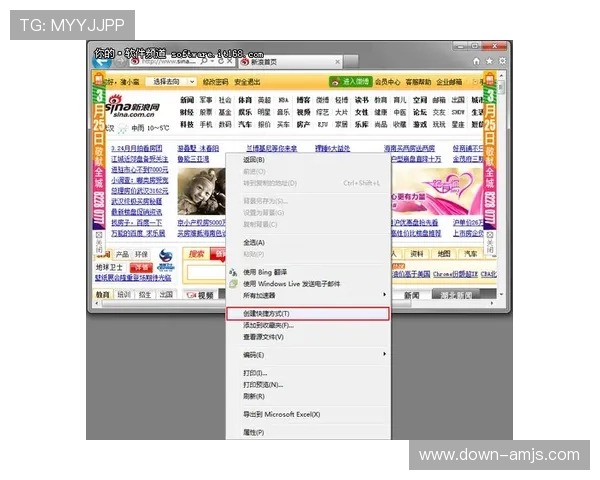Viewport: 600px width, 480px height.
Task: Open the 科技 channel link
Action: tap(187, 125)
